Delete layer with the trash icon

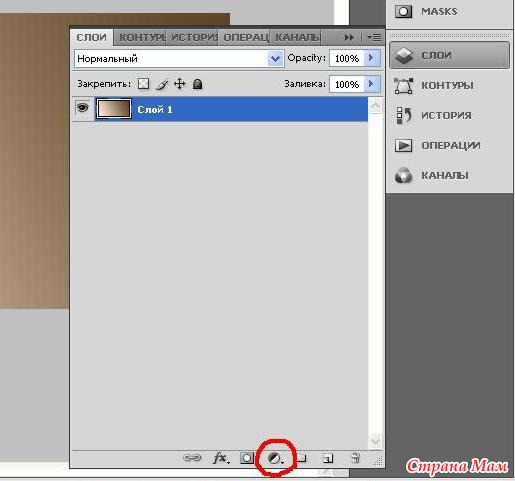(355, 458)
